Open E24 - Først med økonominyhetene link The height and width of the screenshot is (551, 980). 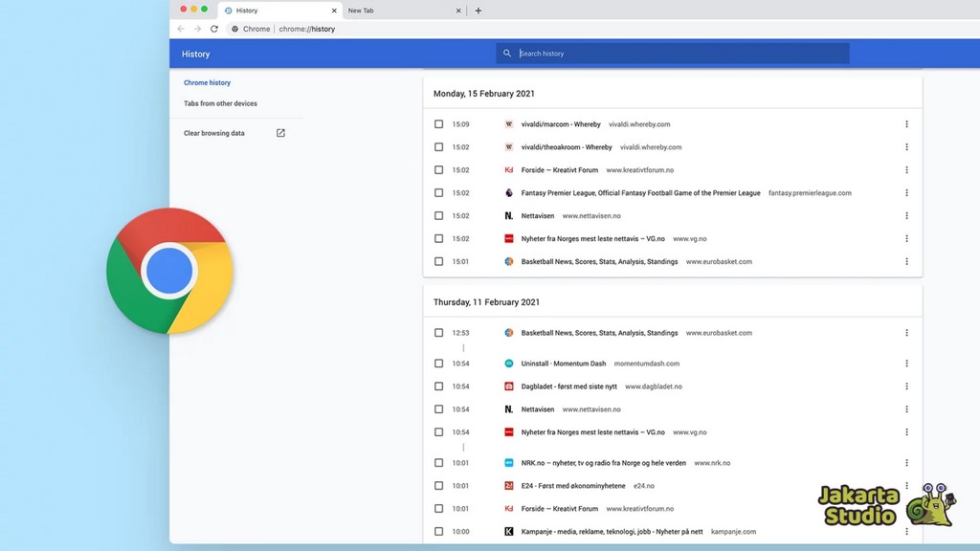(573, 486)
